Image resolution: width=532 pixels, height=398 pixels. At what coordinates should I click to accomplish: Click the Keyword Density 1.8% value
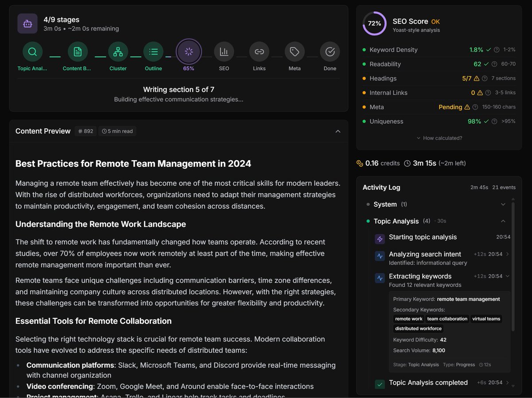pyautogui.click(x=477, y=50)
